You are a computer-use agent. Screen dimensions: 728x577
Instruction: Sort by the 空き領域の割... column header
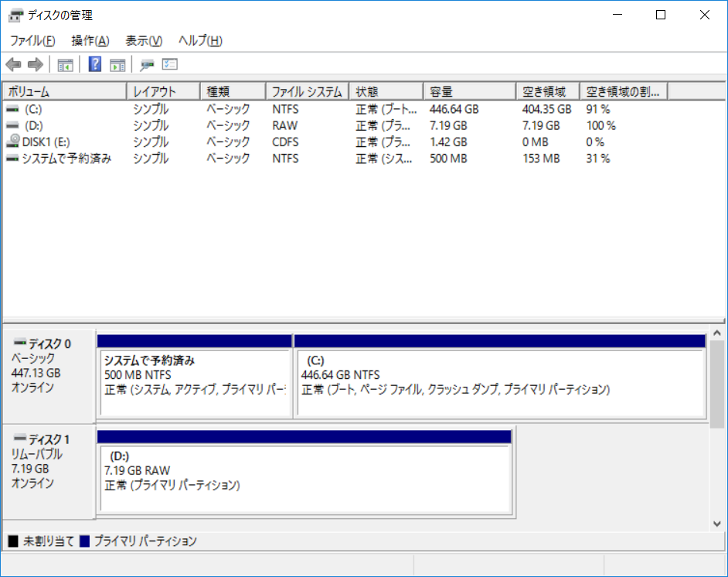point(624,91)
